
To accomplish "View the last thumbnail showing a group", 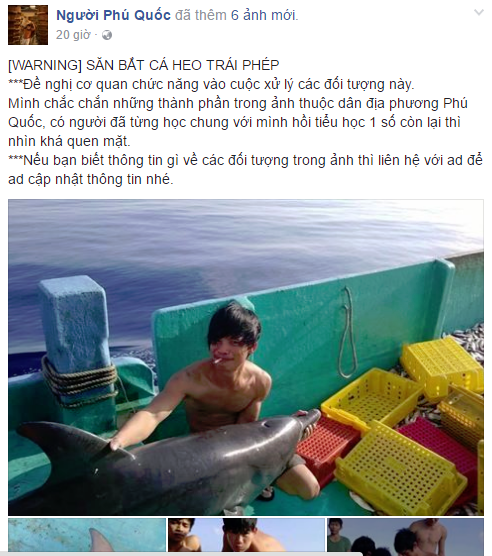I will pyautogui.click(x=405, y=535).
